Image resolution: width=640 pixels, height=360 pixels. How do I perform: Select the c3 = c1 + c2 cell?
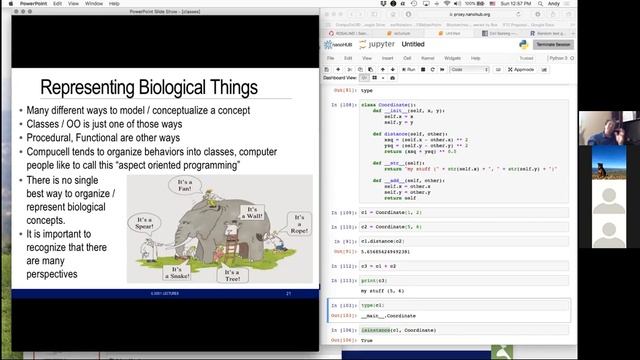(464, 266)
